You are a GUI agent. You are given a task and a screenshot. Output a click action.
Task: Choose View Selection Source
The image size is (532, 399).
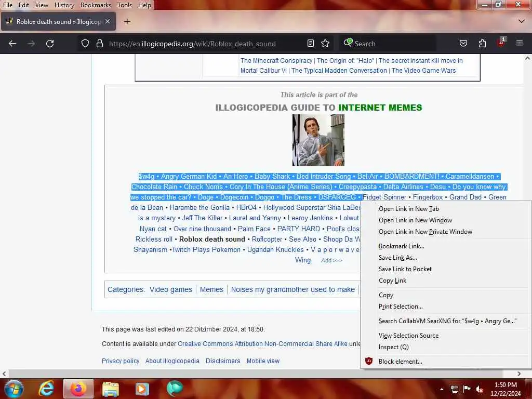pyautogui.click(x=445, y=335)
